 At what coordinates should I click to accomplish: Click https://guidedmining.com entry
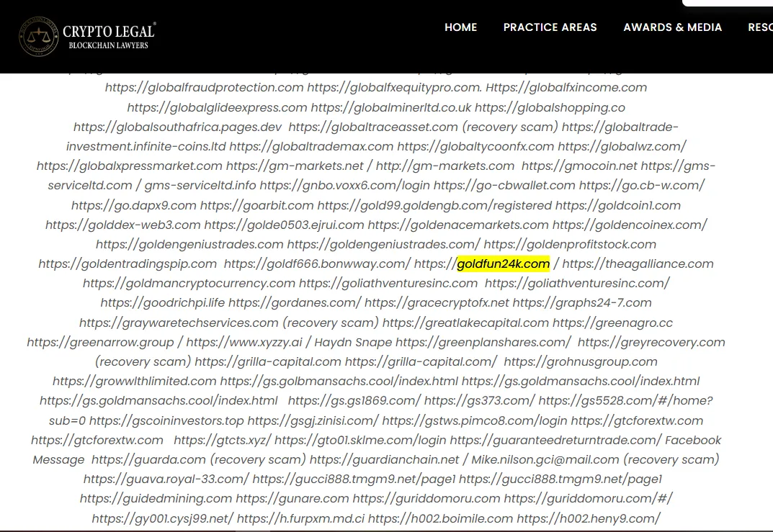pos(156,498)
